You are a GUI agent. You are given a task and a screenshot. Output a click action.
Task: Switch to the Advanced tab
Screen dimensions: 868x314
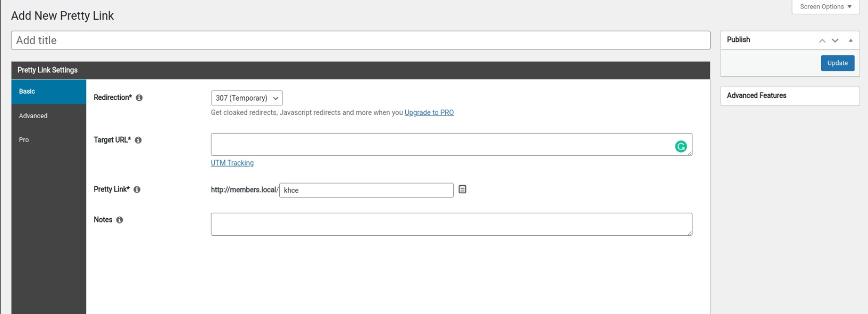point(49,115)
